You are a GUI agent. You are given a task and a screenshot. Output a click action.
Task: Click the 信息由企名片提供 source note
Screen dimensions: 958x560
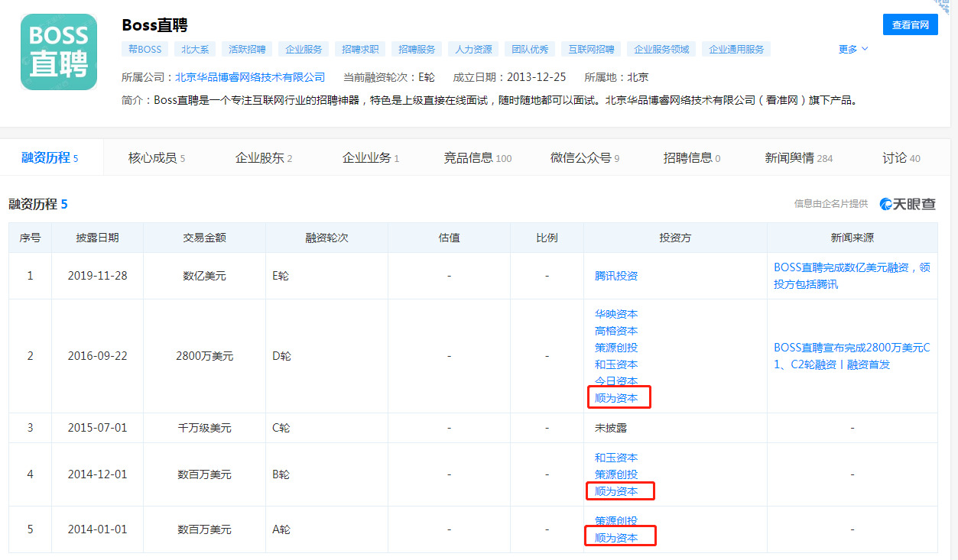[831, 204]
